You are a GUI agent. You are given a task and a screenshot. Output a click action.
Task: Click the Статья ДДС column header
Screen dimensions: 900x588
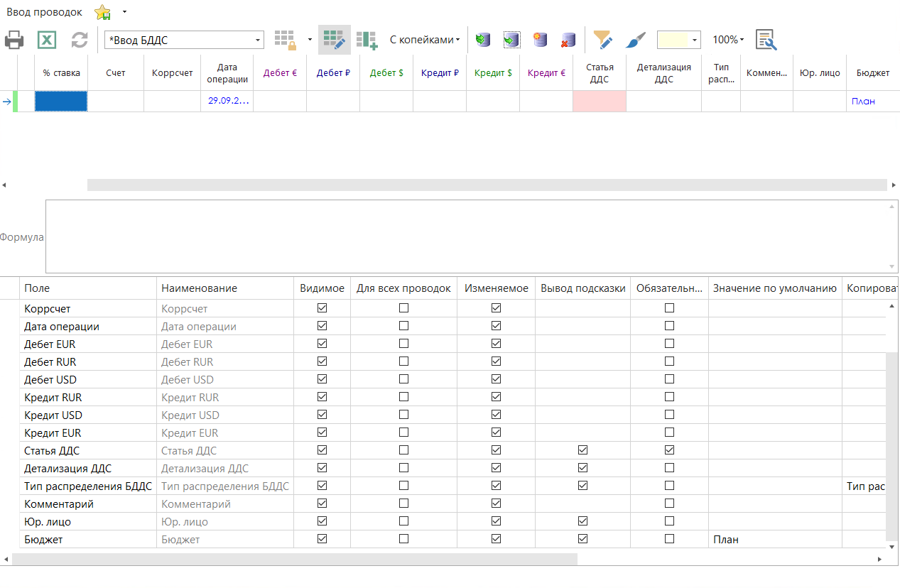pos(599,73)
